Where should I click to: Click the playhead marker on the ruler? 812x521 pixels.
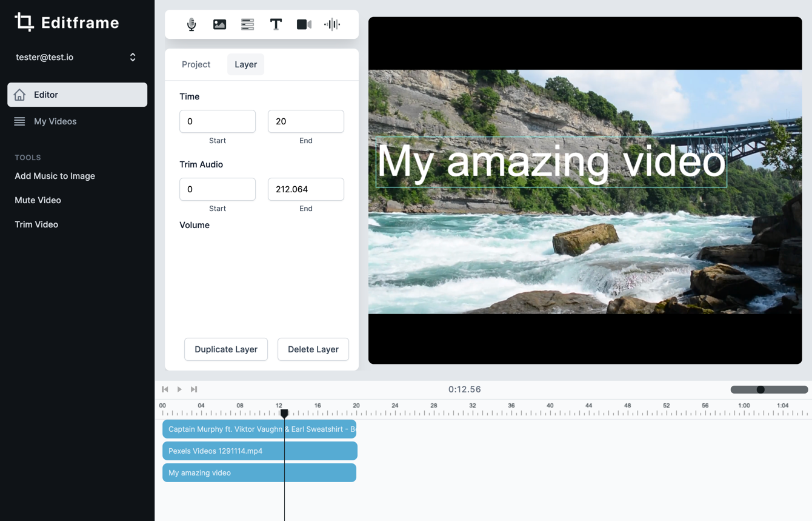coord(284,414)
